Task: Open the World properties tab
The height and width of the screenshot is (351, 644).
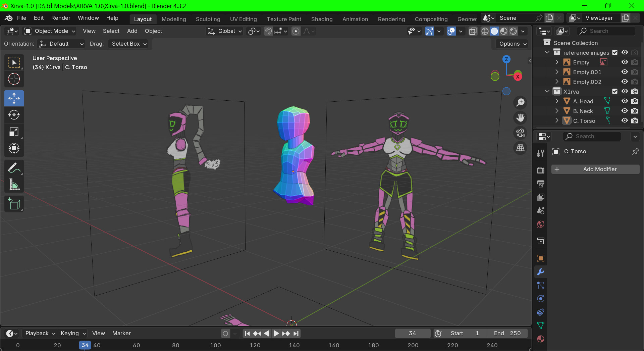Action: (540, 224)
